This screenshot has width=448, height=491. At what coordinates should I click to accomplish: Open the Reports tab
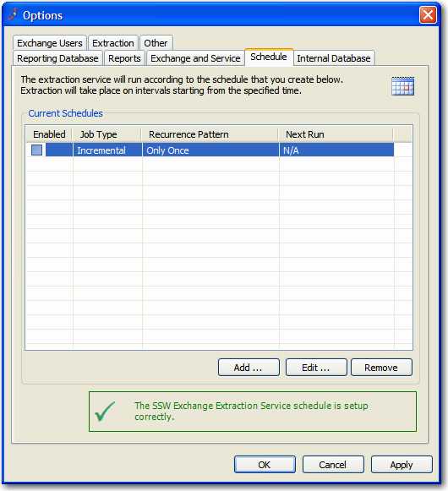[124, 58]
